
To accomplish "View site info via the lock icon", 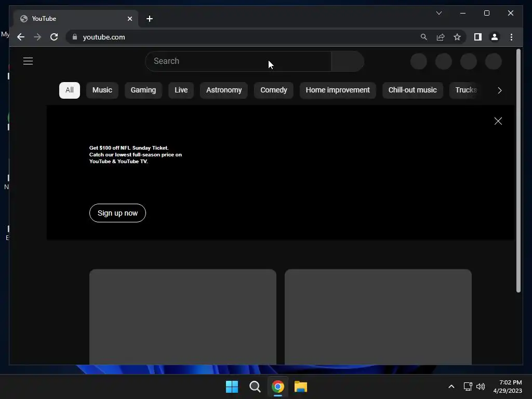I will (75, 37).
